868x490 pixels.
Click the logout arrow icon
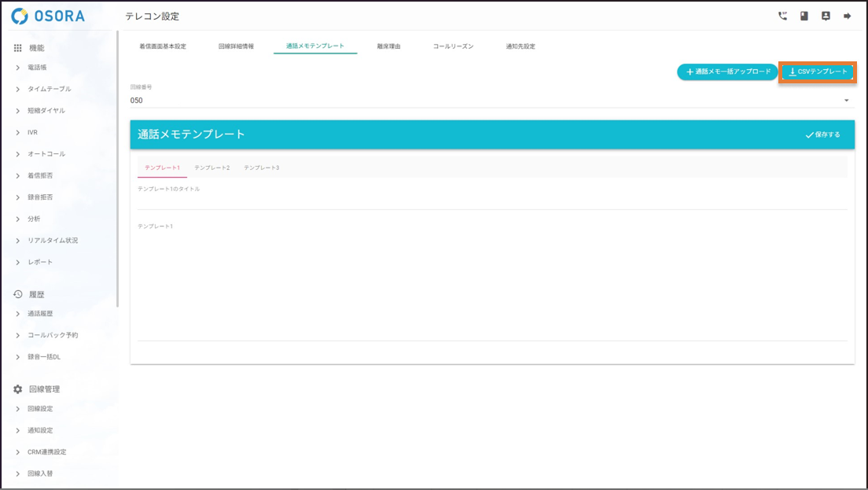coord(847,16)
